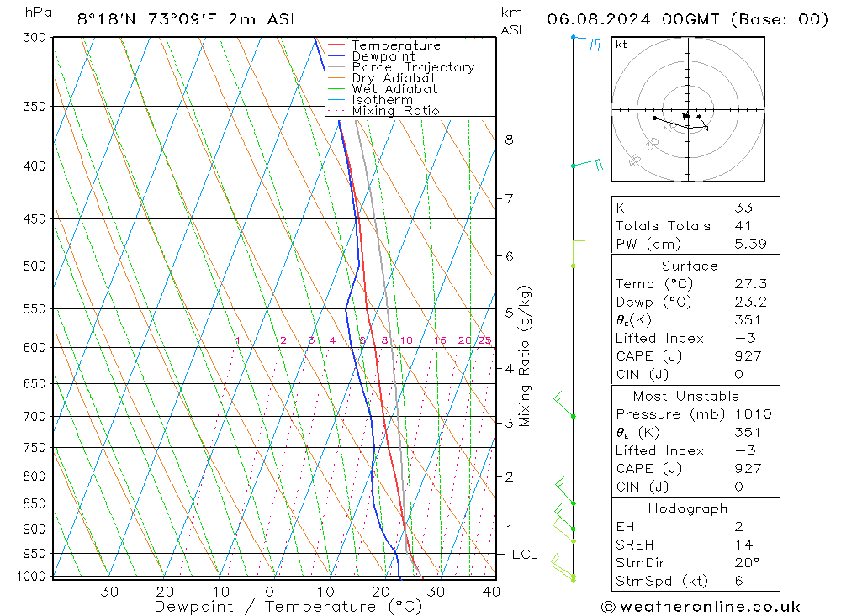This screenshot has height=616, width=841.
Task: Click the EH value 2
Action: (x=738, y=526)
